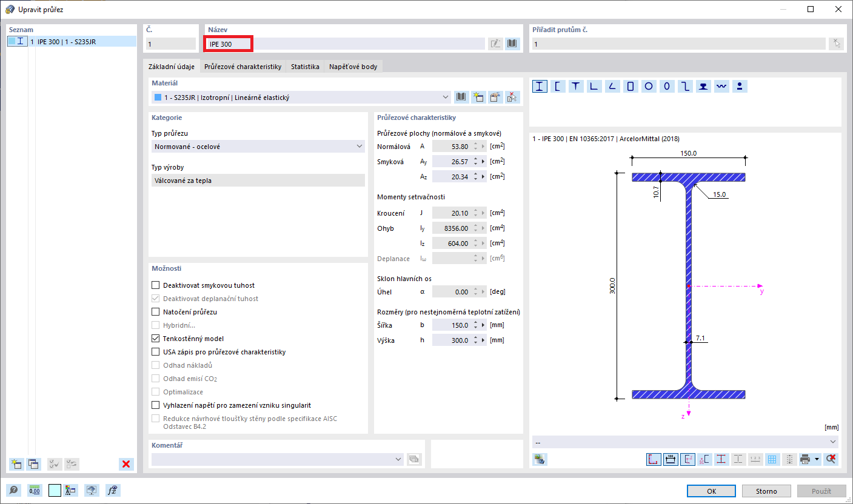Click the Az shear area value field
The width and height of the screenshot is (853, 504).
pos(452,177)
